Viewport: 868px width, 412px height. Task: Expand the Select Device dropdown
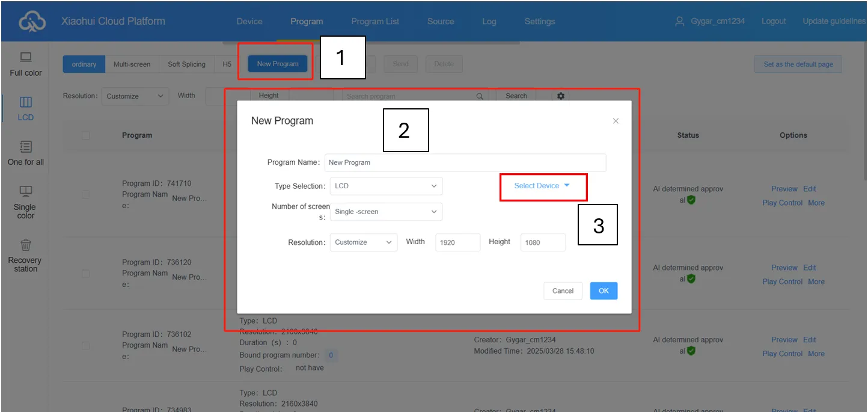542,186
